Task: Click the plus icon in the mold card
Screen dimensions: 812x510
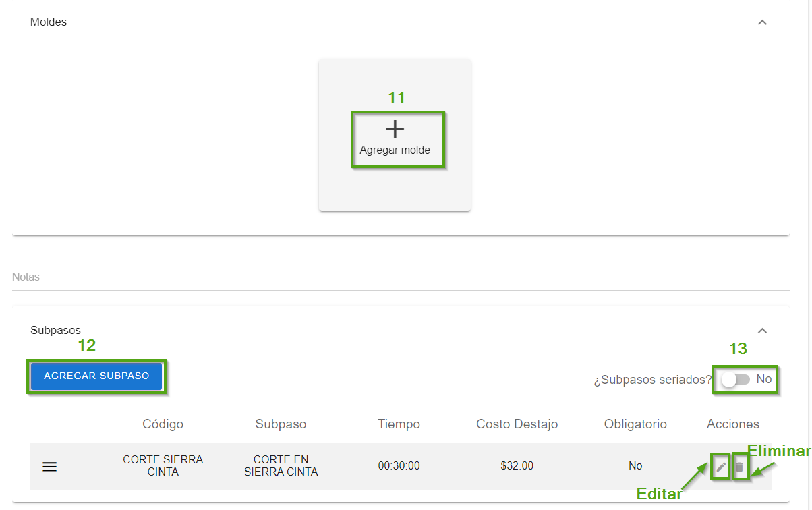Action: coord(395,129)
